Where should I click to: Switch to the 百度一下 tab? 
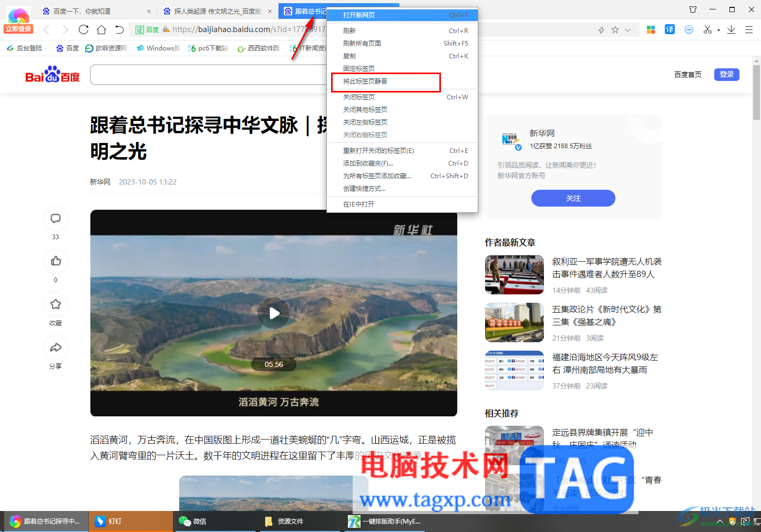click(x=81, y=11)
